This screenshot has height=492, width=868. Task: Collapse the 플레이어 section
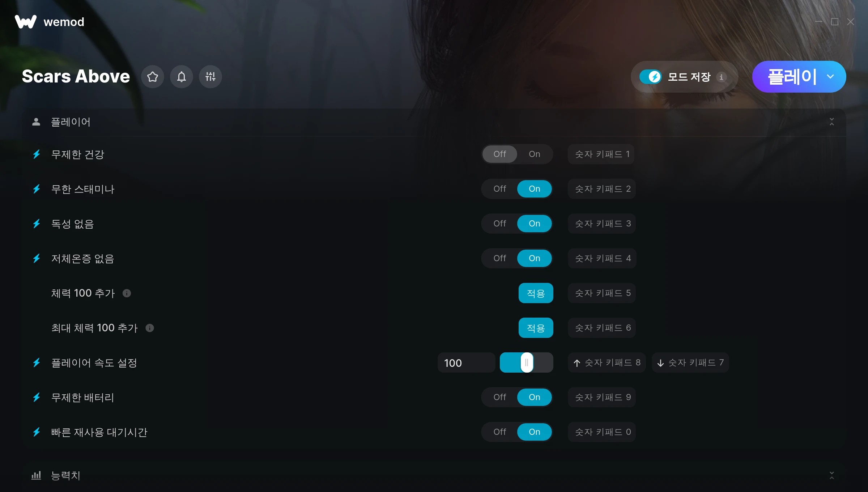832,122
